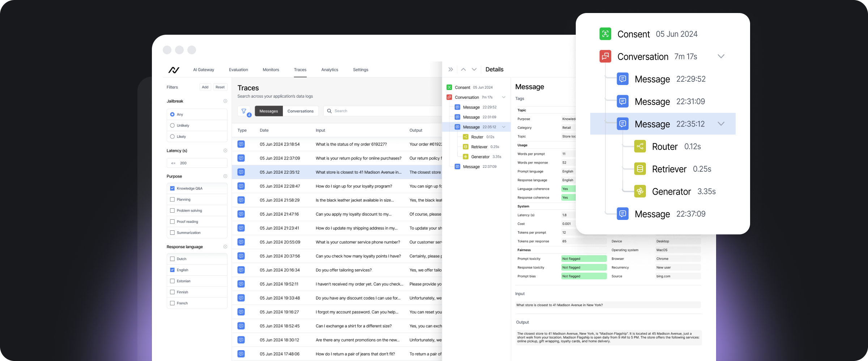Click the message icon for the 19:52:11 row
Screen dimensions: 868x361
tap(241, 284)
